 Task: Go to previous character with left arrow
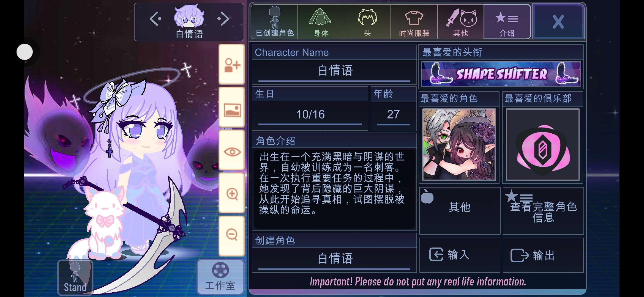pos(156,19)
